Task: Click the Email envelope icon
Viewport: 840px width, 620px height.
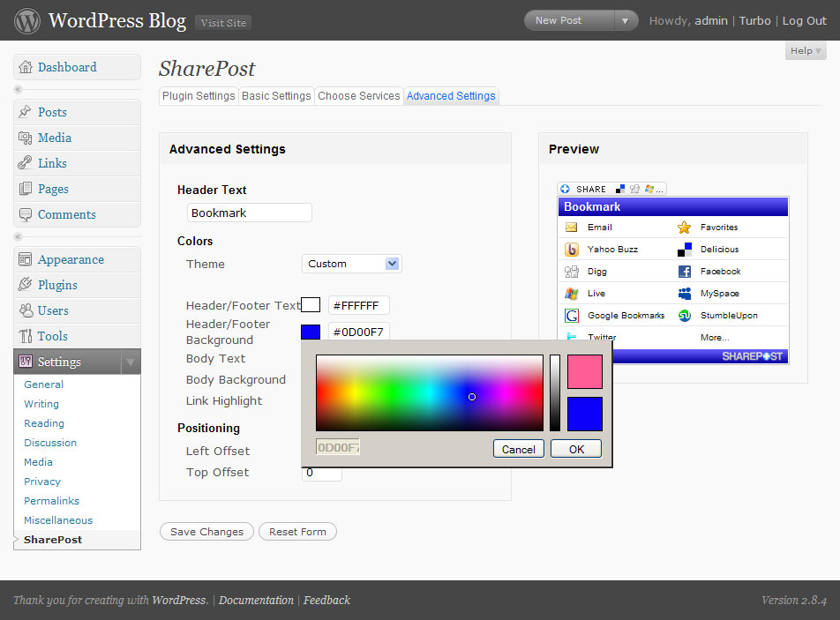Action: (x=572, y=228)
